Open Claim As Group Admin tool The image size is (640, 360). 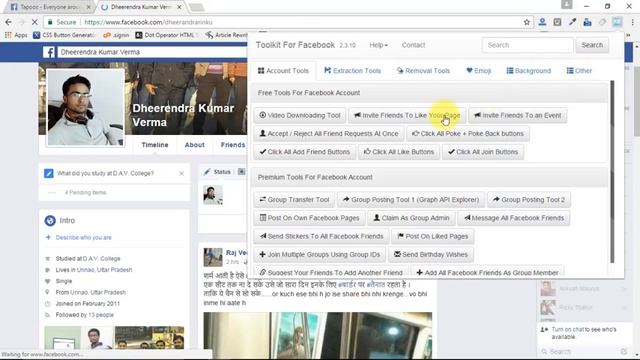coord(411,218)
